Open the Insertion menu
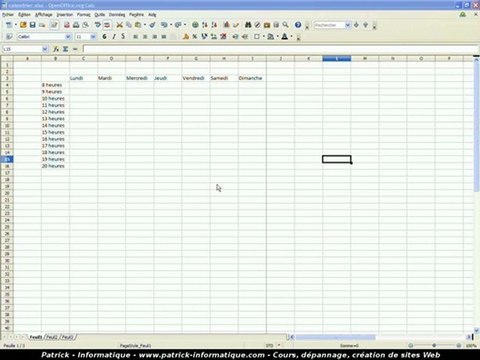Screen dimensions: 480x360 coord(64,15)
